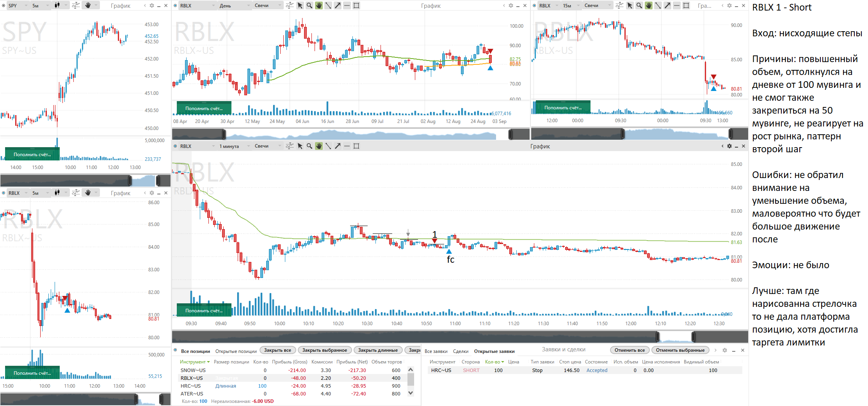The width and height of the screenshot is (868, 406).
Task: Click the Отменить все button
Action: click(630, 350)
